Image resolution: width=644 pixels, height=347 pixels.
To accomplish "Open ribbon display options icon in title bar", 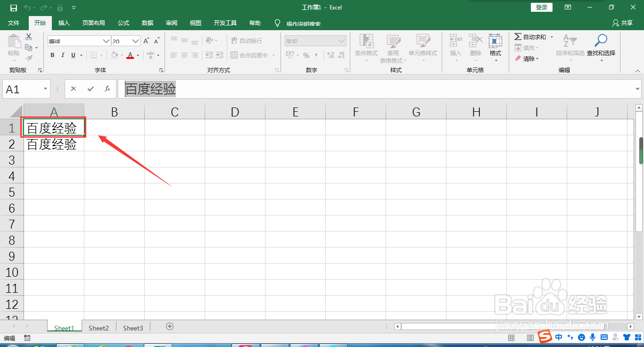I will [568, 8].
